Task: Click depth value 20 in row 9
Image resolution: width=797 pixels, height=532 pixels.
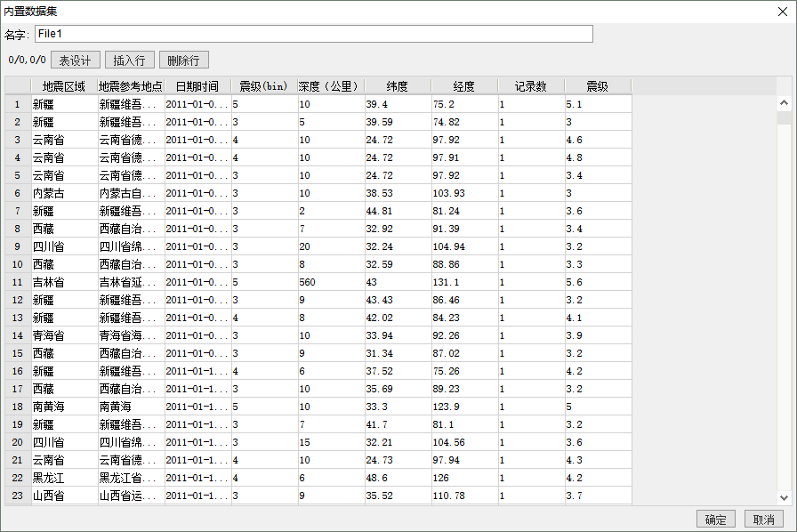Action: [x=331, y=246]
